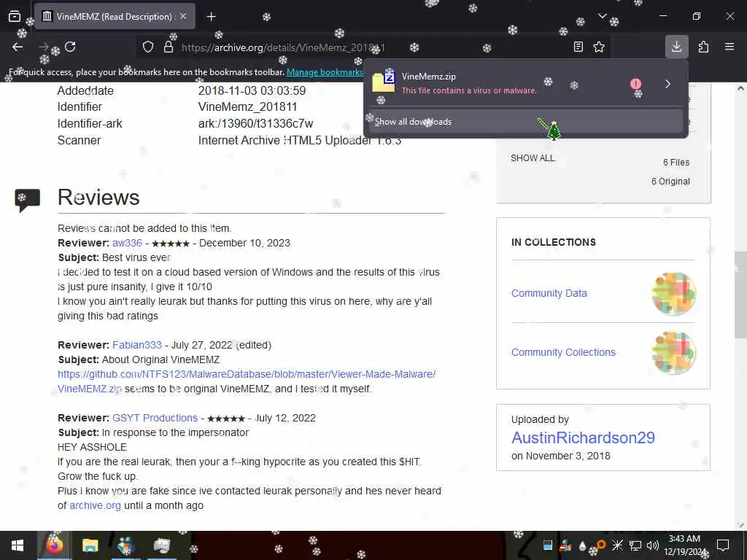Switch to Firefox in the taskbar
Image resolution: width=747 pixels, height=560 pixels.
coord(54,545)
